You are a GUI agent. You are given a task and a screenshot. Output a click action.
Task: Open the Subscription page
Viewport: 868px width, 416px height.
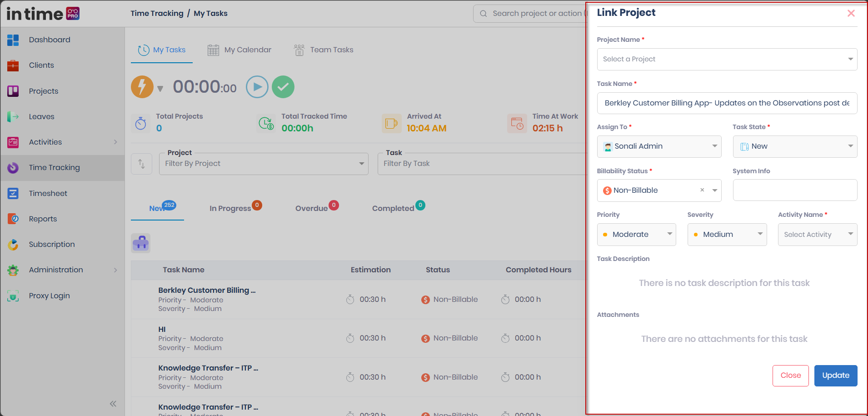51,244
